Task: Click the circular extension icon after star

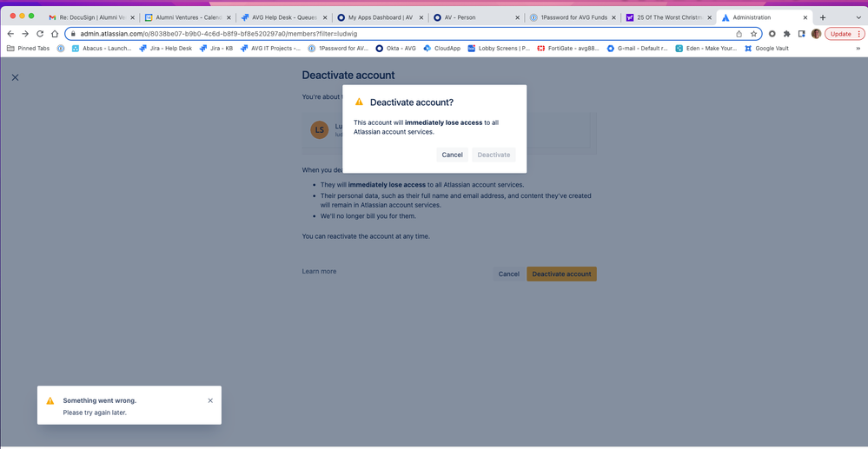Action: pos(772,34)
